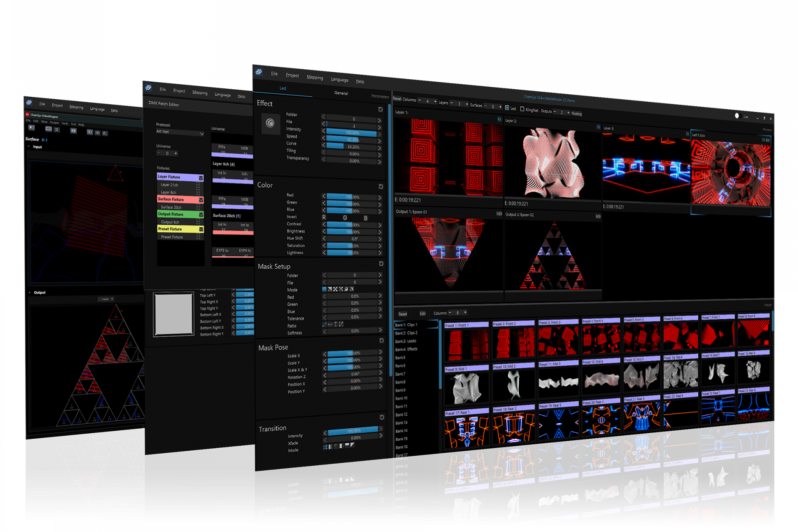Open the Protocol Art-Net dropdown
The image size is (798, 532).
pos(180,133)
